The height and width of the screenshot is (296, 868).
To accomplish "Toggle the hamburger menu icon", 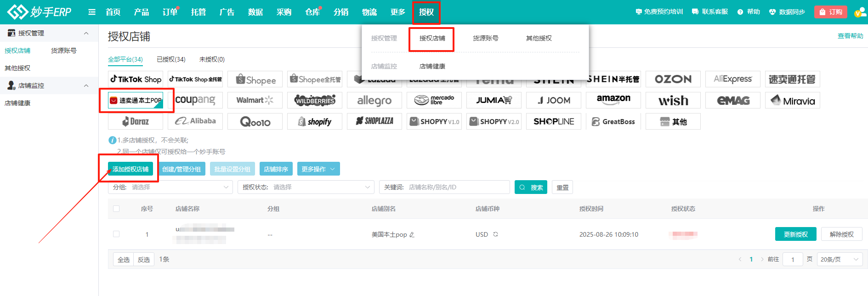I will [92, 12].
